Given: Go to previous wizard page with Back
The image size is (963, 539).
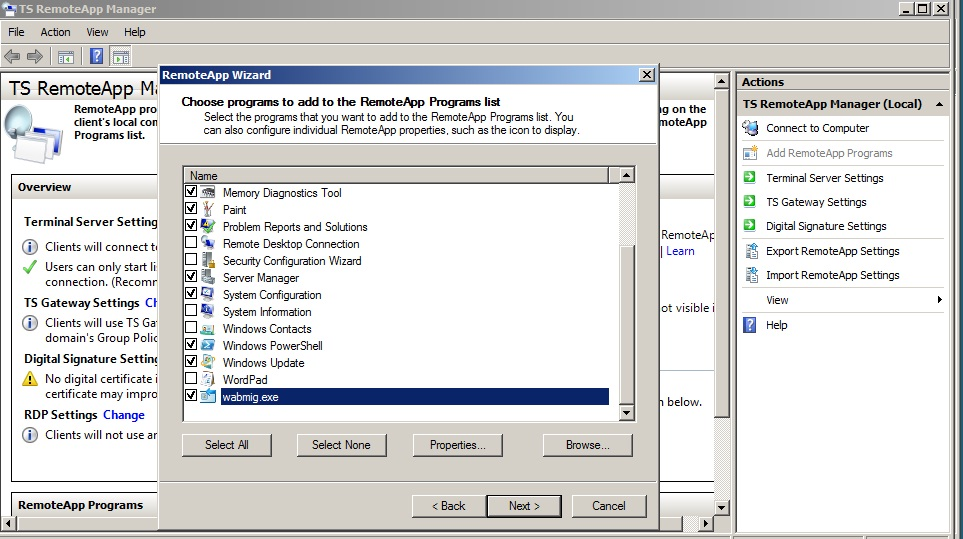Looking at the screenshot, I should 449,506.
